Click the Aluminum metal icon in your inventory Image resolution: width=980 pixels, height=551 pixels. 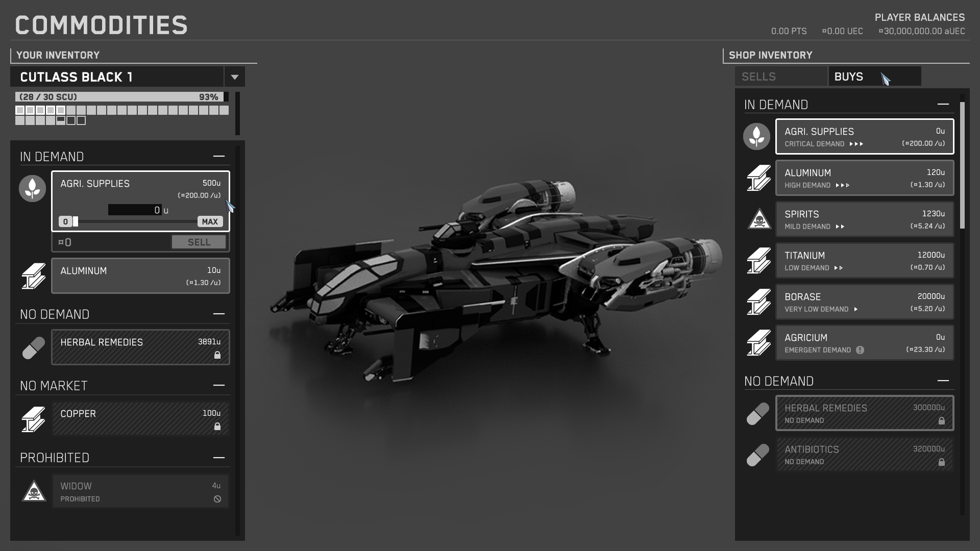tap(33, 276)
